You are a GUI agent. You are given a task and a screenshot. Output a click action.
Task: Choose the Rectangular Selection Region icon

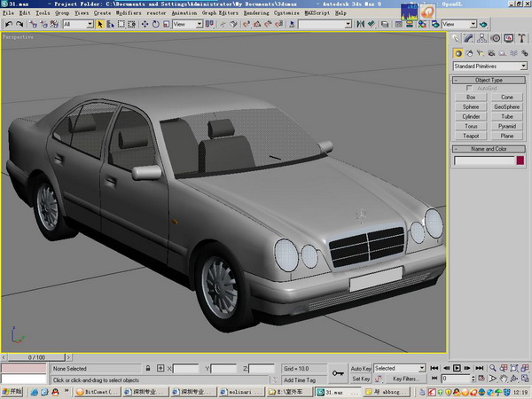[x=121, y=24]
